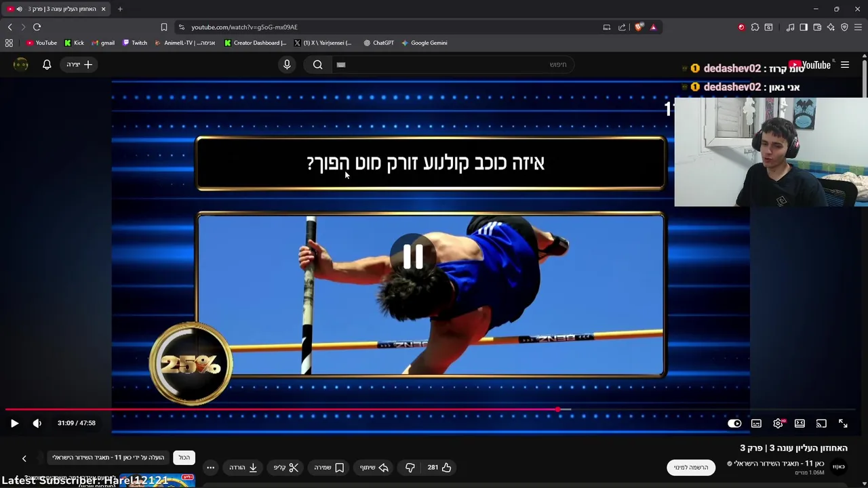Go to the YouTube home logo
Screen dimensions: 868x488
click(x=810, y=65)
